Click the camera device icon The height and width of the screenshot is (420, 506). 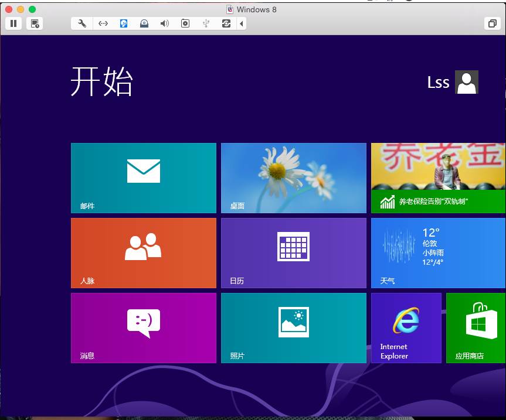pyautogui.click(x=185, y=23)
